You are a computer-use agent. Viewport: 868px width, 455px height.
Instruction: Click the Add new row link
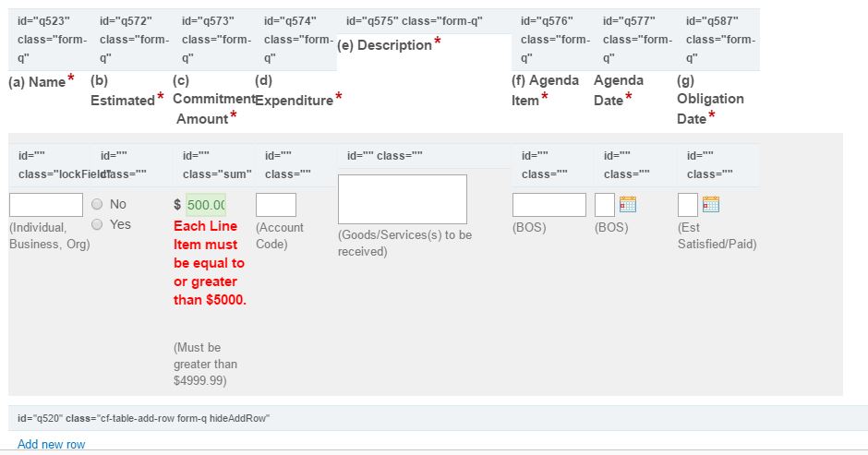pos(52,444)
